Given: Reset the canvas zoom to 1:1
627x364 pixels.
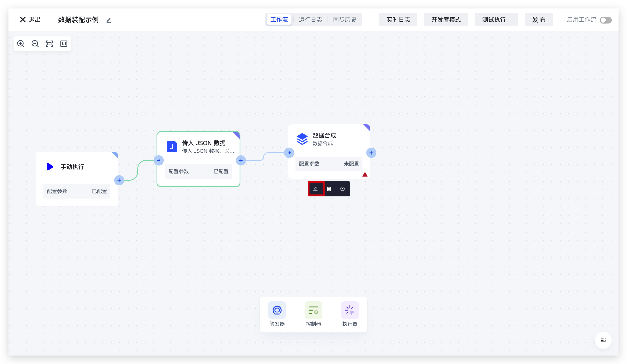Looking at the screenshot, I should tap(64, 44).
